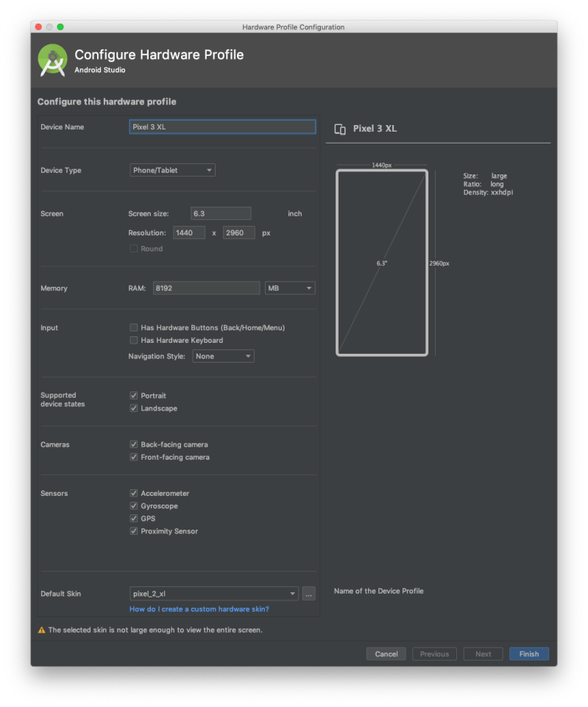
Task: Click the green zoom window button
Action: click(60, 27)
